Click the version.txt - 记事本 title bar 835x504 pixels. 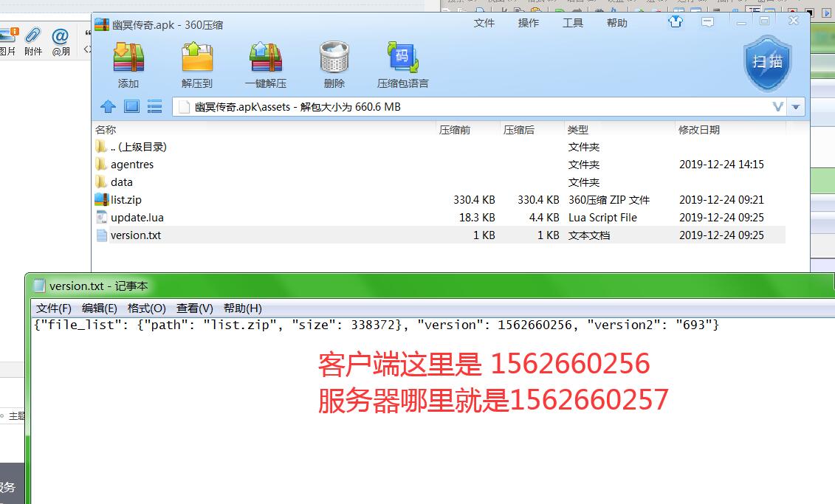pyautogui.click(x=431, y=286)
